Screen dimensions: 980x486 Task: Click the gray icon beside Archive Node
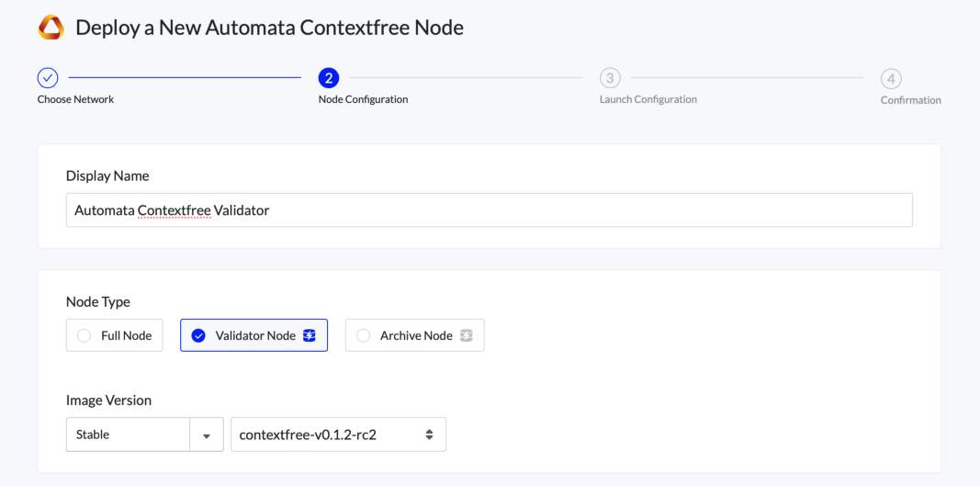pos(467,335)
